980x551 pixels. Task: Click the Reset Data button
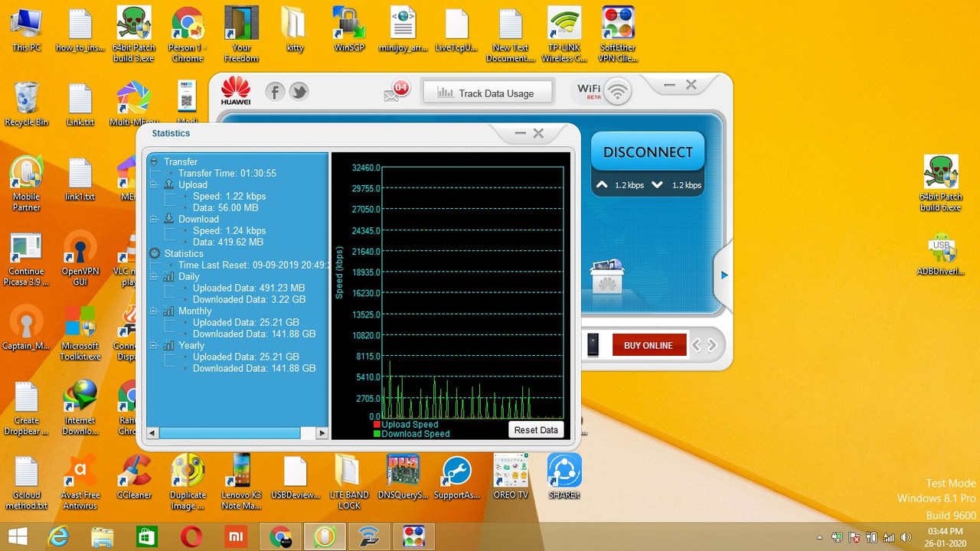coord(536,430)
